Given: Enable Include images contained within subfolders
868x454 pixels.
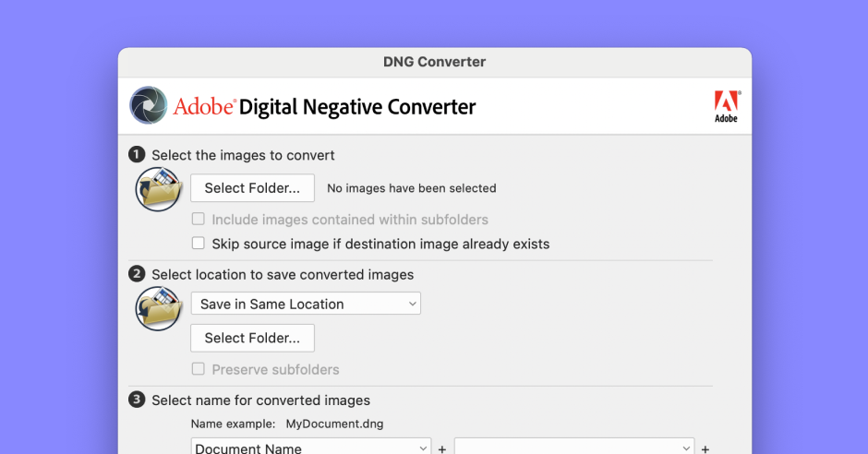Looking at the screenshot, I should coord(199,219).
